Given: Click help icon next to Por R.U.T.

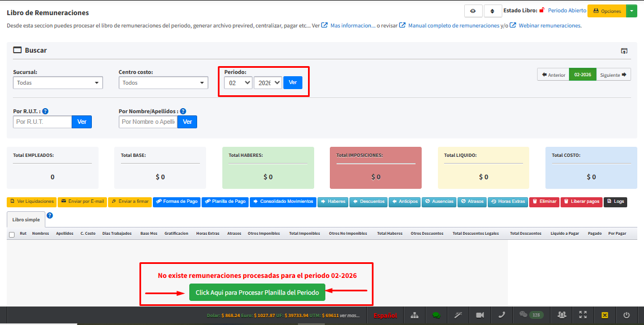Looking at the screenshot, I should tap(45, 112).
